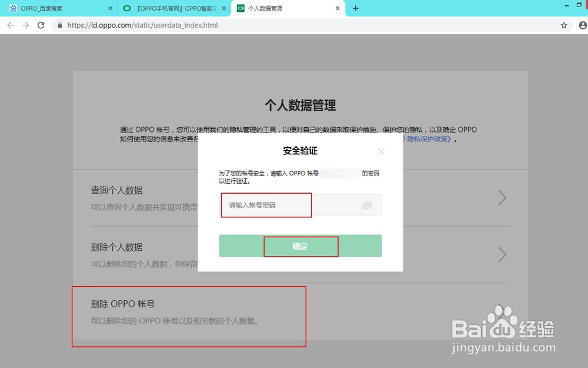Close the OPPO_百度搜索 tab
This screenshot has width=588, height=368.
pos(110,8)
